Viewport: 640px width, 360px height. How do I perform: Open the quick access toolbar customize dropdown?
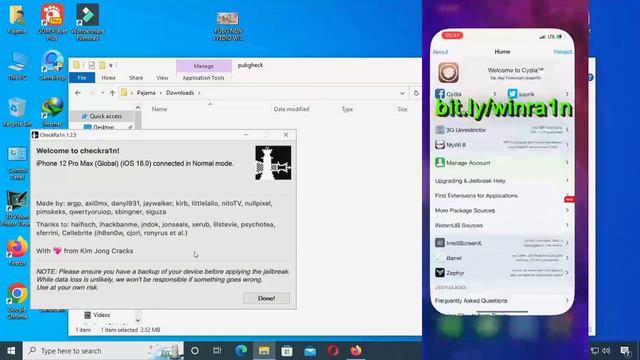click(111, 65)
